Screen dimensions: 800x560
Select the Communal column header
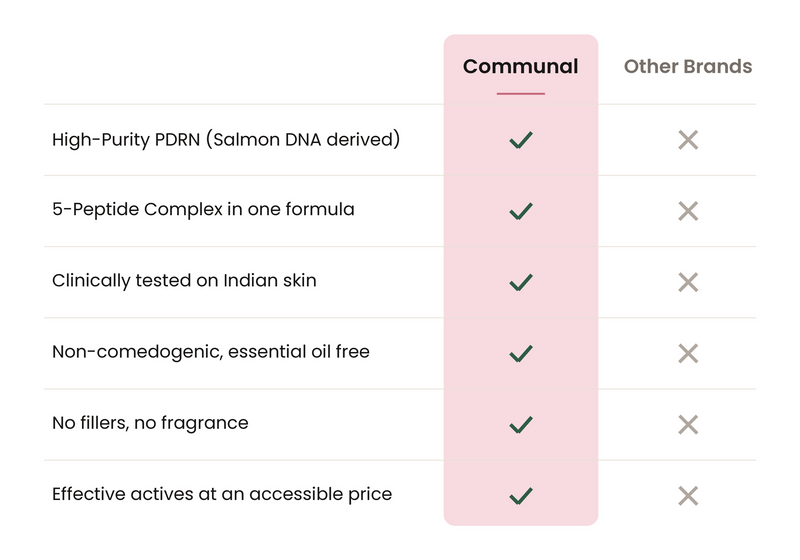click(520, 66)
